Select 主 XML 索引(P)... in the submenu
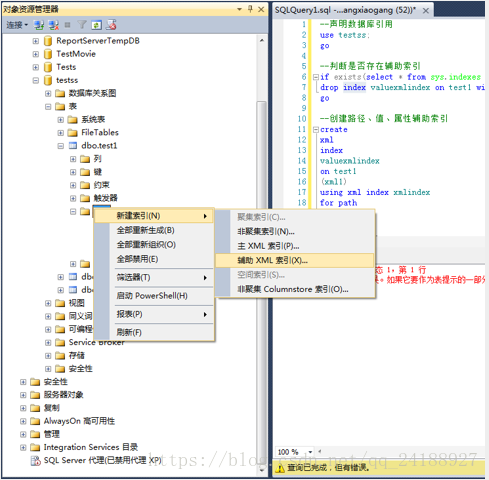489x480 pixels. tap(295, 246)
